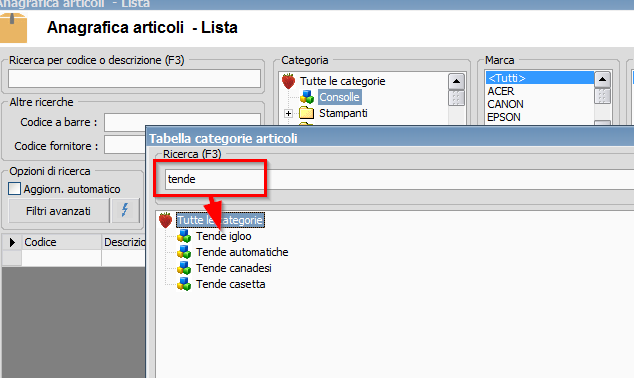This screenshot has height=378, width=634.
Task: Select the Tende casetta category
Action: tap(230, 284)
